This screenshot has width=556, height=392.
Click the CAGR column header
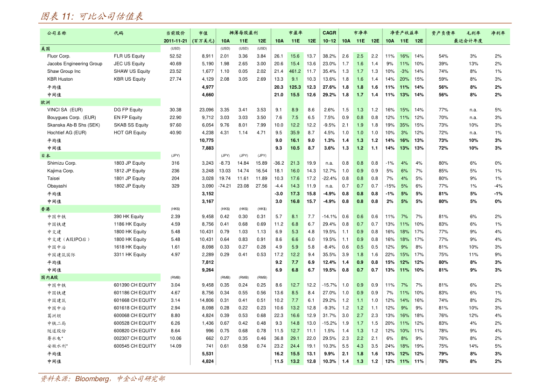coord(329,33)
